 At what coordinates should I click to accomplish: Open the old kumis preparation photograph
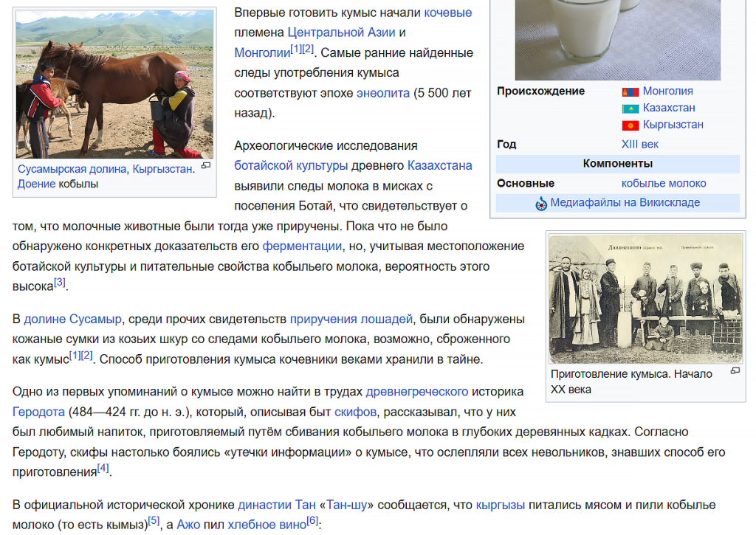[646, 299]
